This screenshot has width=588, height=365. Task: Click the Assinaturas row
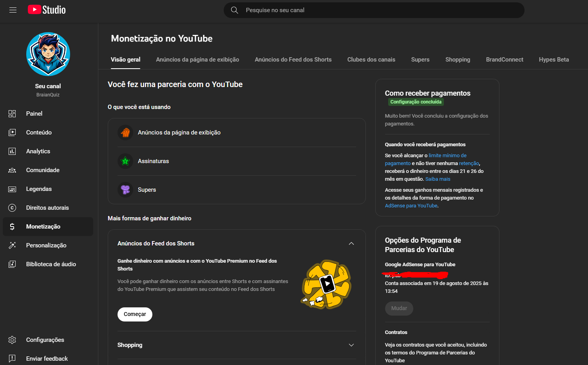[x=237, y=161]
